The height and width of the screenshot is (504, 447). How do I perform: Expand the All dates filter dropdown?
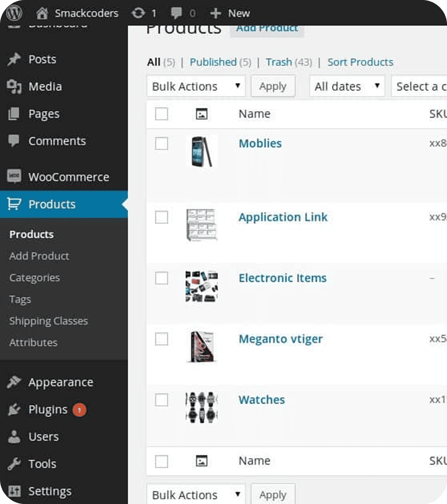click(x=347, y=86)
